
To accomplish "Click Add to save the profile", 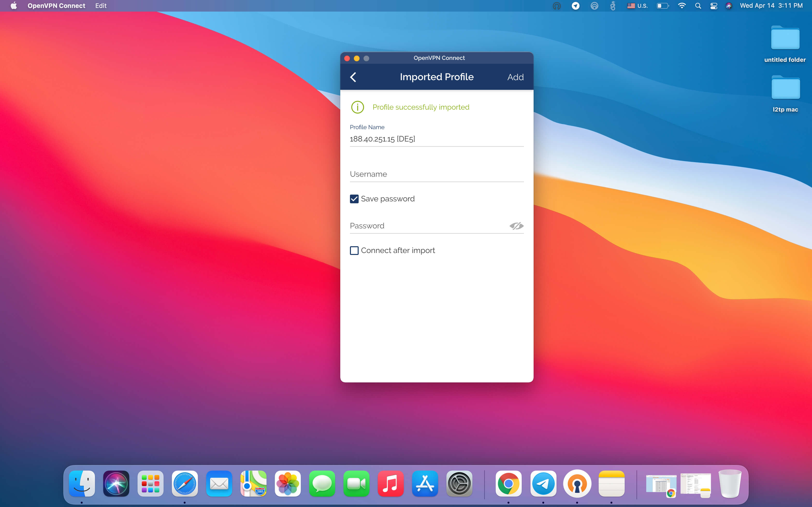I will click(x=515, y=77).
